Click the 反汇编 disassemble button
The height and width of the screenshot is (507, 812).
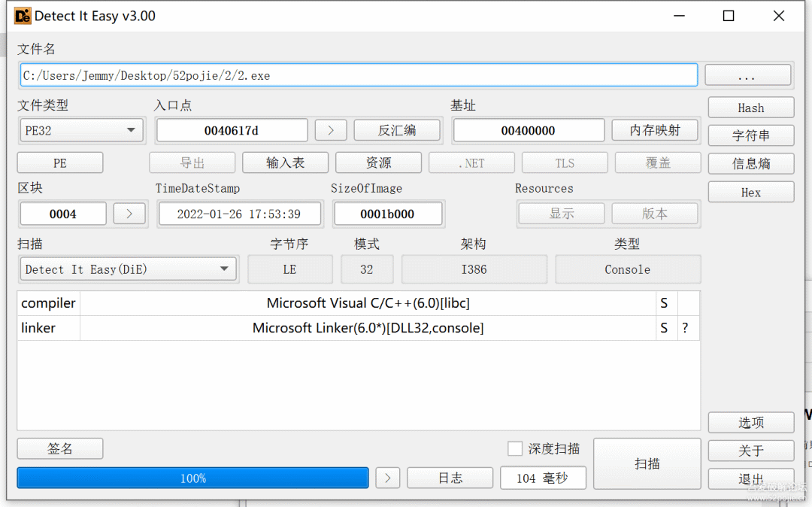[x=396, y=130]
